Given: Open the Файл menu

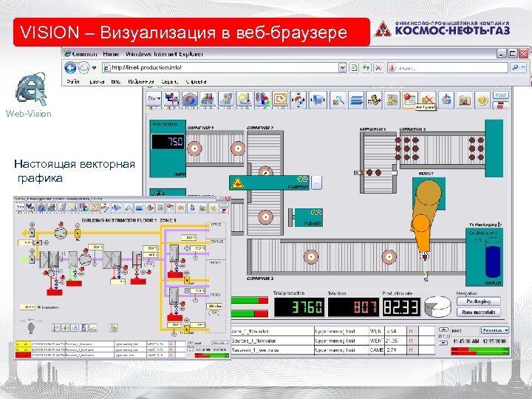Looking at the screenshot, I should (x=73, y=81).
